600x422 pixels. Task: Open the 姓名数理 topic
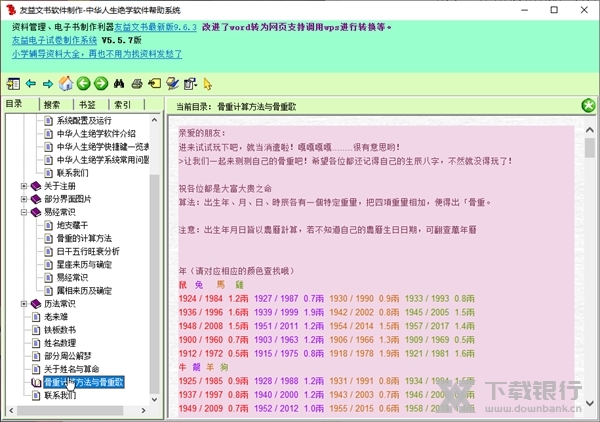60,343
